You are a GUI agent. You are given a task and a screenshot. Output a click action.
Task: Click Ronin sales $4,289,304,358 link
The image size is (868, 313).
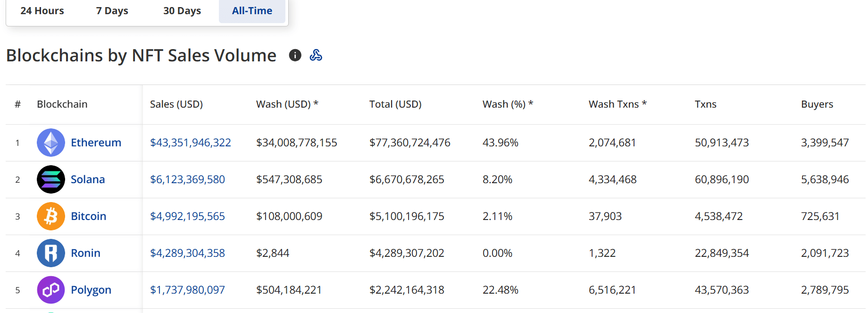(187, 253)
